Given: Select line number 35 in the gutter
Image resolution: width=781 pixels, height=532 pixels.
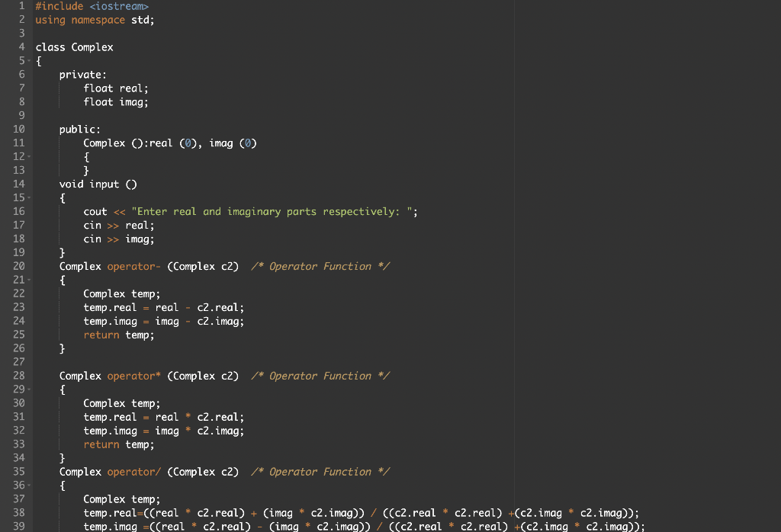Looking at the screenshot, I should tap(19, 472).
